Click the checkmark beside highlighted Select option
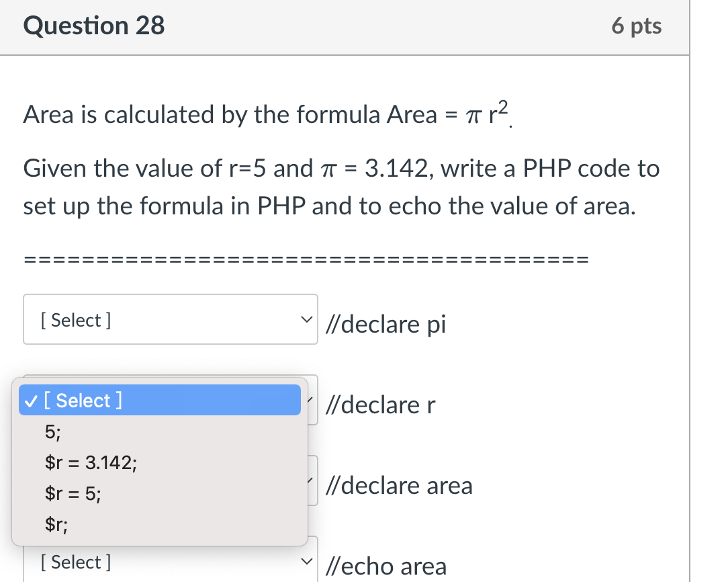Viewport: 728px width, 582px height. (31, 401)
